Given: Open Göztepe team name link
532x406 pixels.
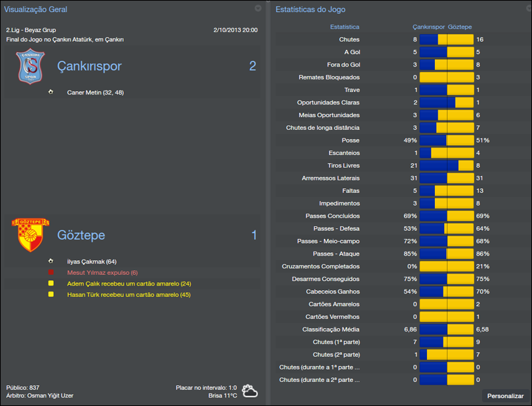Looking at the screenshot, I should [81, 235].
